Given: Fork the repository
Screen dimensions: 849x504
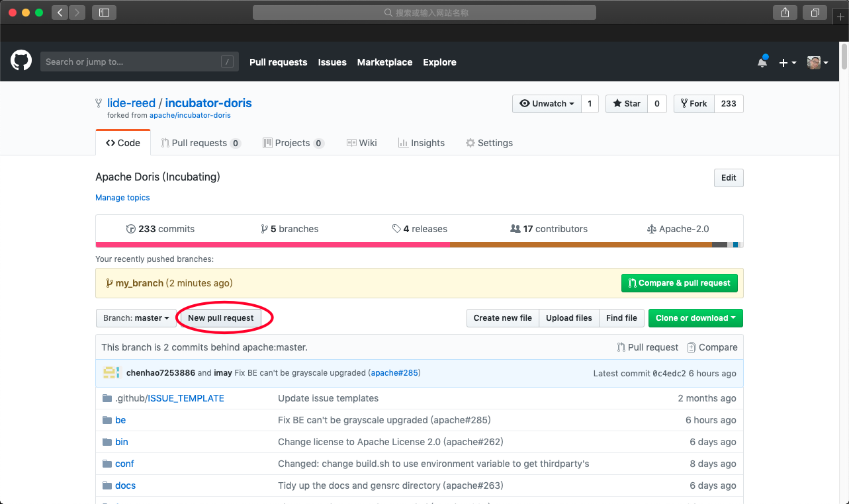Looking at the screenshot, I should 693,104.
